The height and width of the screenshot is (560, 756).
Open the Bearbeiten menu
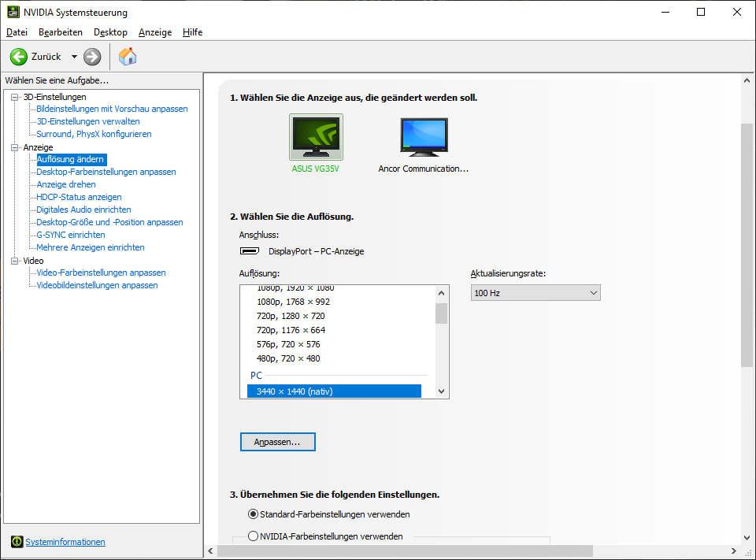[x=61, y=32]
